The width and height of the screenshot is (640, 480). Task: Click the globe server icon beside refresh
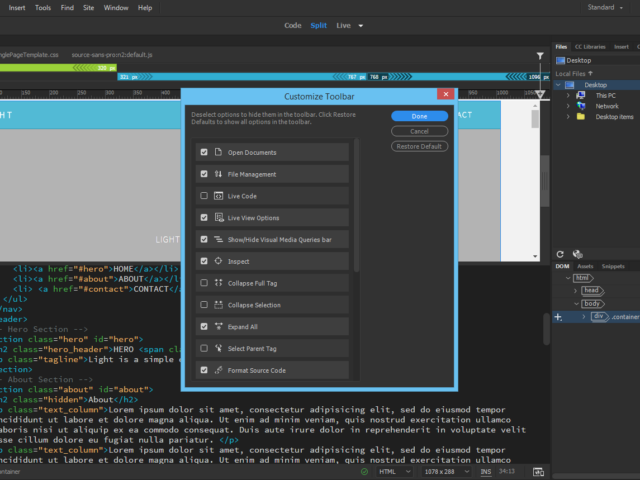click(x=577, y=253)
